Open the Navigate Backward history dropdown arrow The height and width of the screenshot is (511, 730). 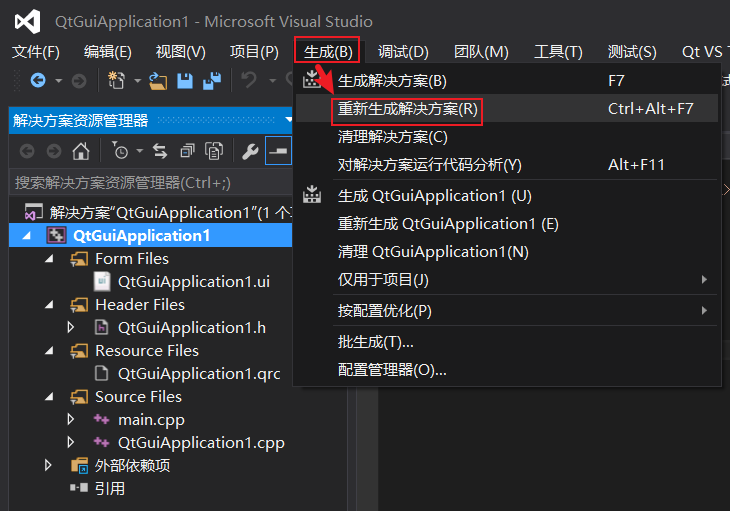coord(59,81)
